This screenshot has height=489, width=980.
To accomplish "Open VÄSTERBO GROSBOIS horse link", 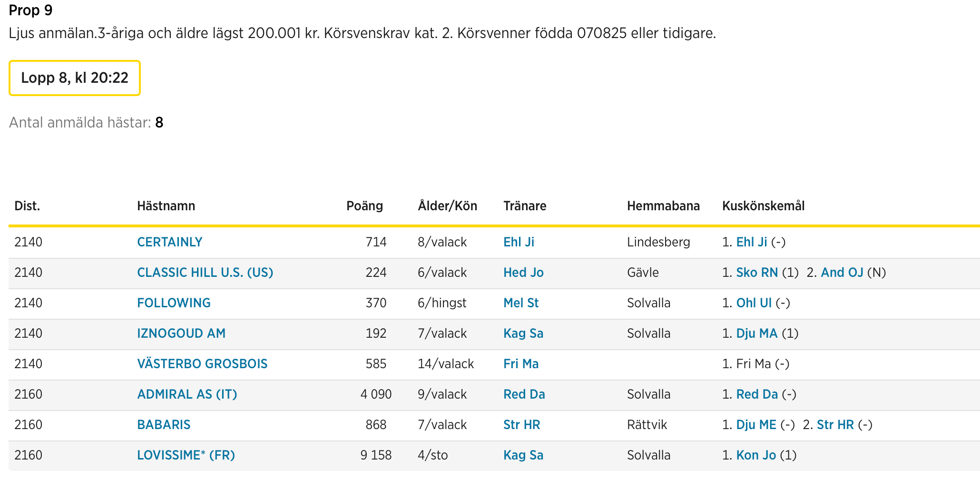I will (x=202, y=364).
